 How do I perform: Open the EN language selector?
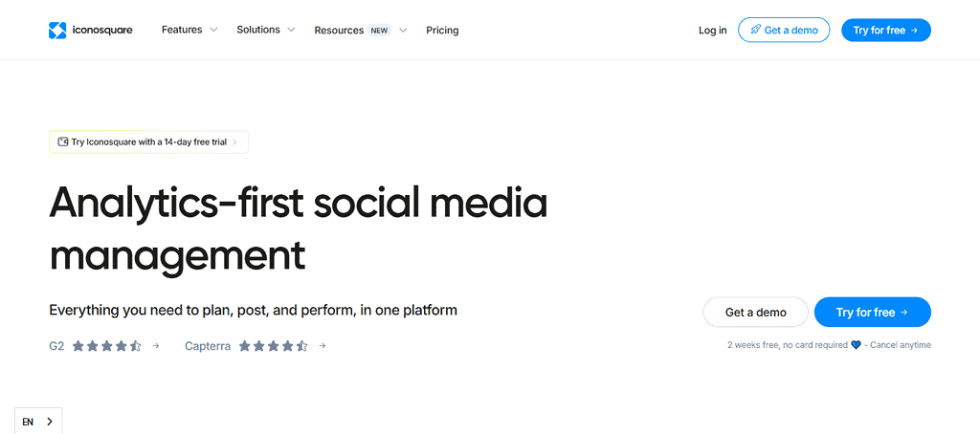point(38,422)
